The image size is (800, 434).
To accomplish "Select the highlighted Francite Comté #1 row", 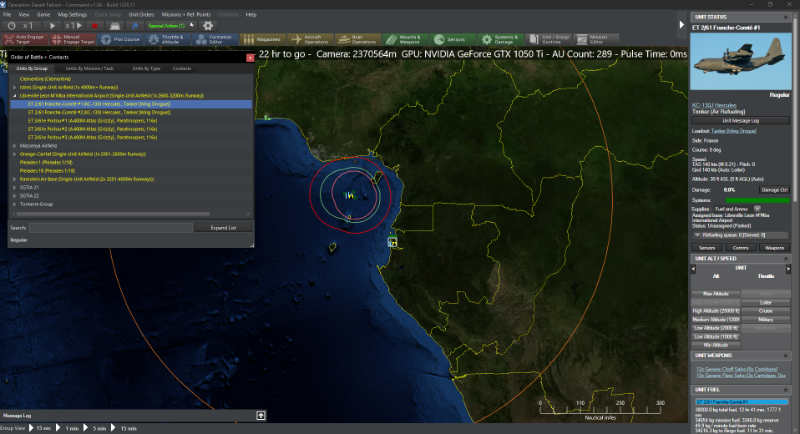I will (131, 104).
